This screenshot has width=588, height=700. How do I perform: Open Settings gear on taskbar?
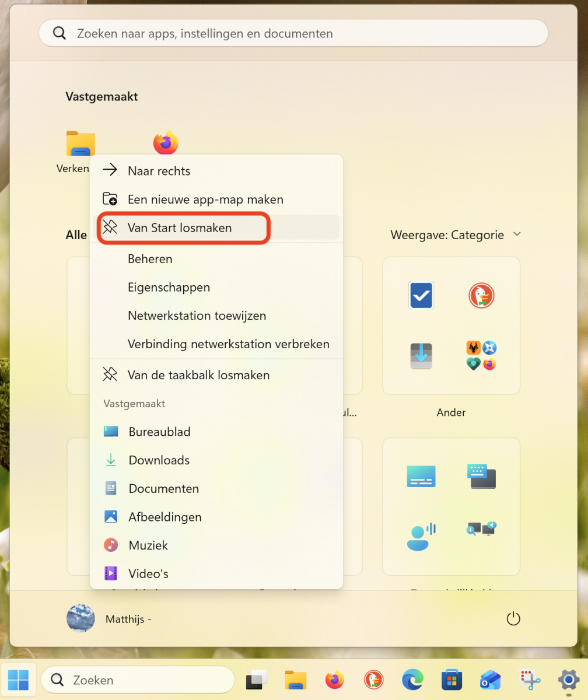[x=569, y=680]
